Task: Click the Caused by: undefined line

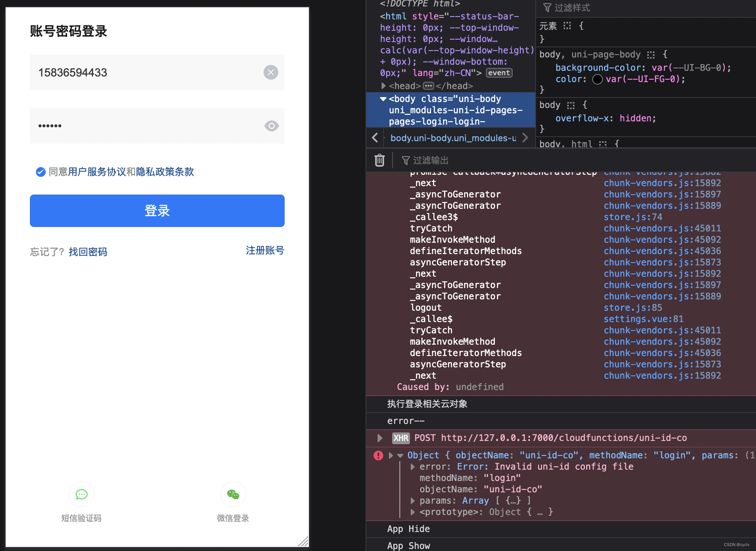Action: (450, 387)
